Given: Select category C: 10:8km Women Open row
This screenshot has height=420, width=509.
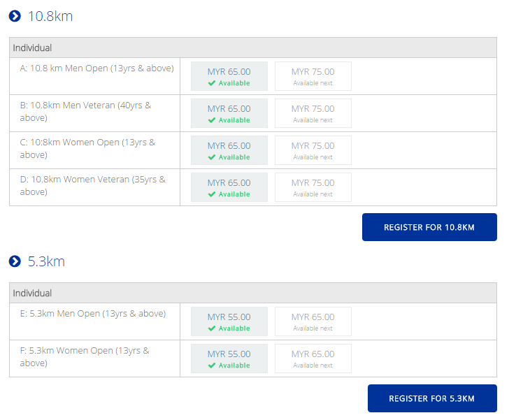Looking at the screenshot, I should point(253,150).
